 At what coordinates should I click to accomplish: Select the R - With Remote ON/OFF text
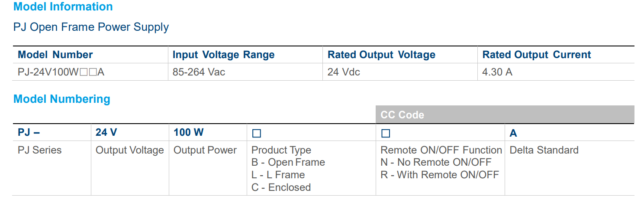pyautogui.click(x=439, y=175)
